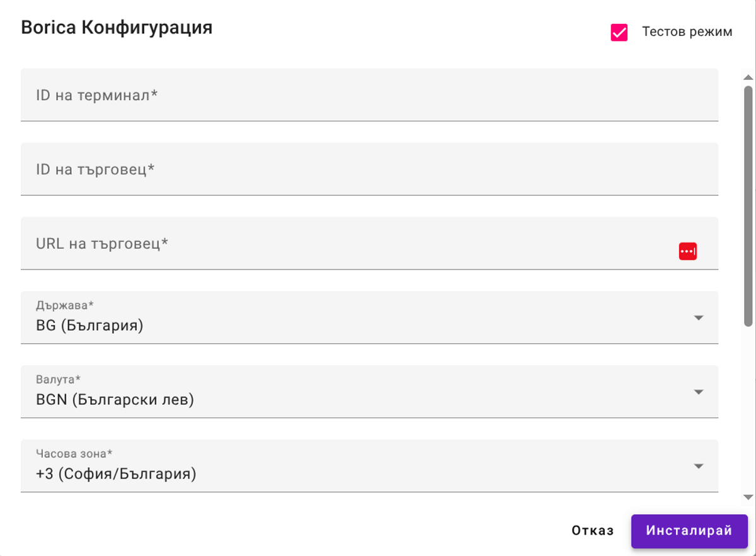
Task: Select the BG (България) country value
Action: point(90,326)
